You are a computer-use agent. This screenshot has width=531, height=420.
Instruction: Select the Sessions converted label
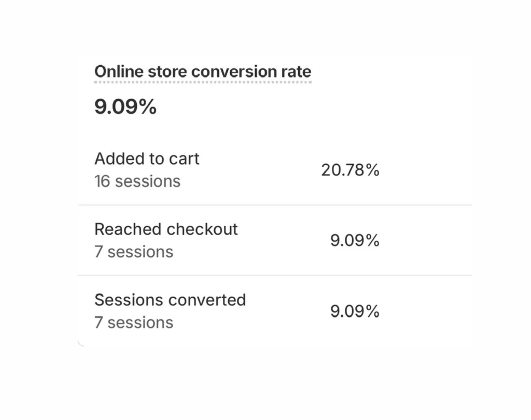pos(170,300)
